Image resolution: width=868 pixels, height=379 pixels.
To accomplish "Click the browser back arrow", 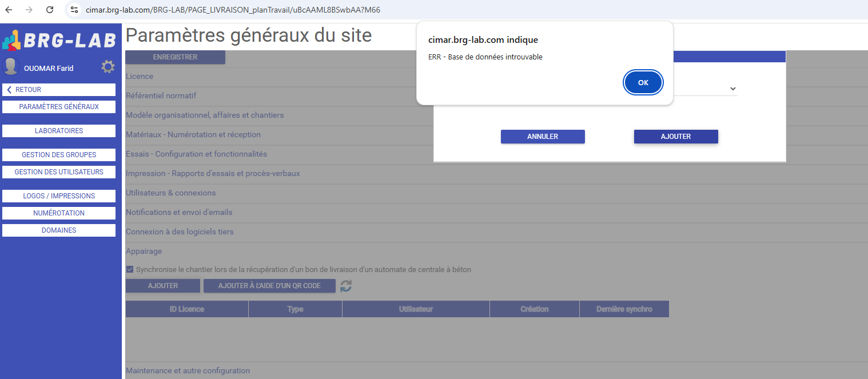I will [9, 10].
